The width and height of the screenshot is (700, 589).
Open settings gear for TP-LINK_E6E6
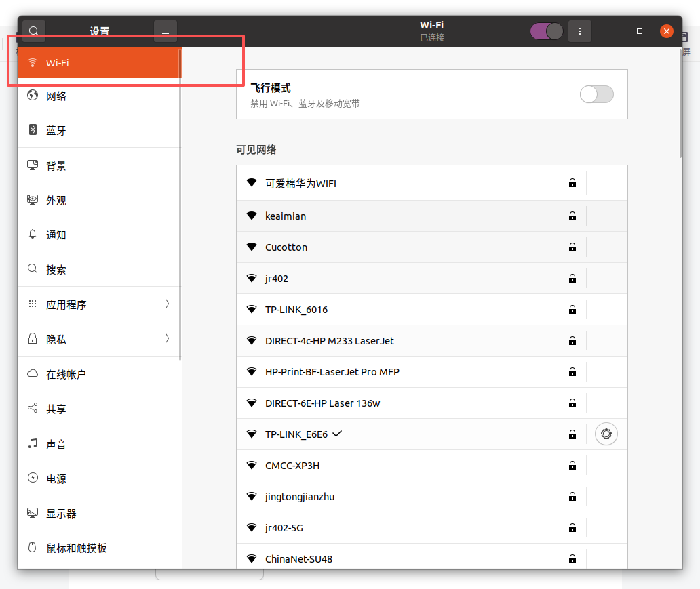tap(606, 434)
